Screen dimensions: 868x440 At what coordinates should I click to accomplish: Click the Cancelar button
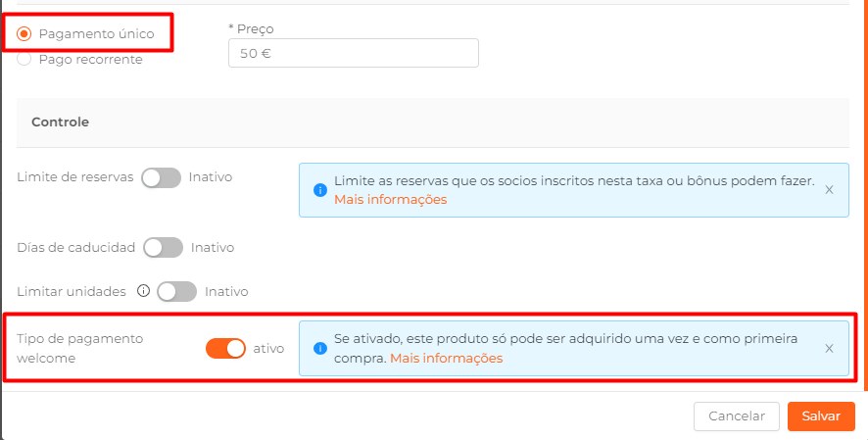[x=737, y=416]
